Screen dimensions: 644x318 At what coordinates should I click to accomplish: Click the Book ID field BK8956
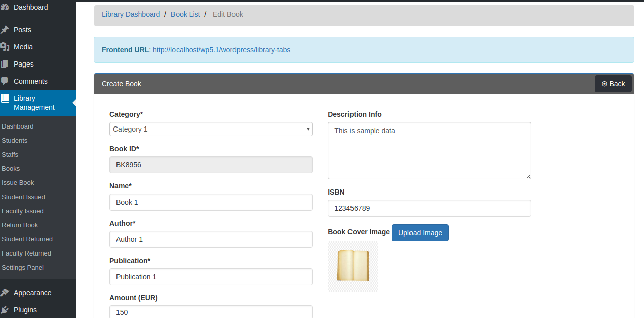211,165
